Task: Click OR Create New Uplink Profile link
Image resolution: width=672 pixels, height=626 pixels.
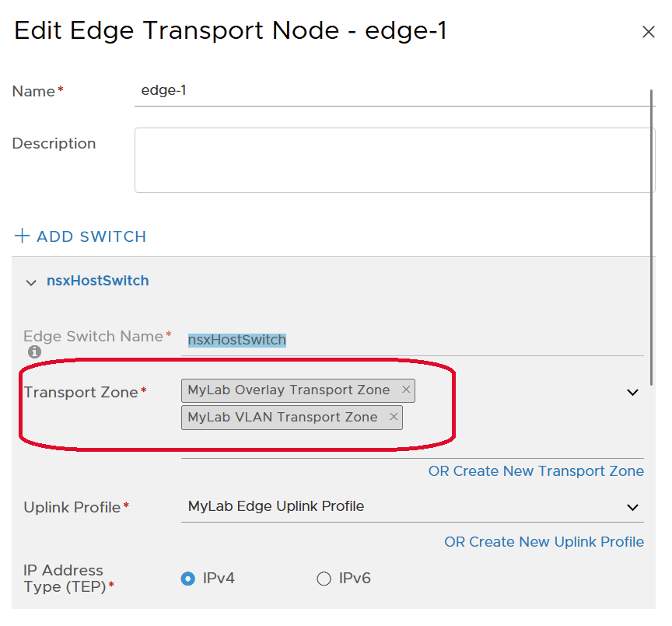Action: click(544, 542)
